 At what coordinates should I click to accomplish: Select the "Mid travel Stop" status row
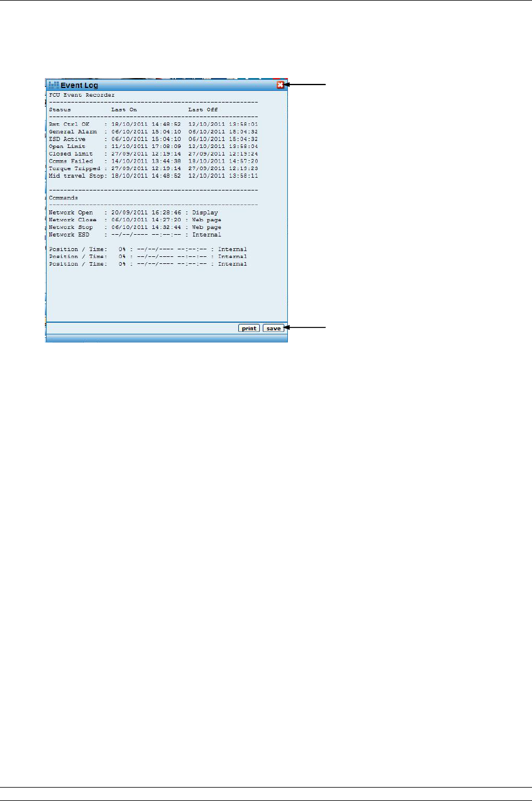tap(153, 175)
